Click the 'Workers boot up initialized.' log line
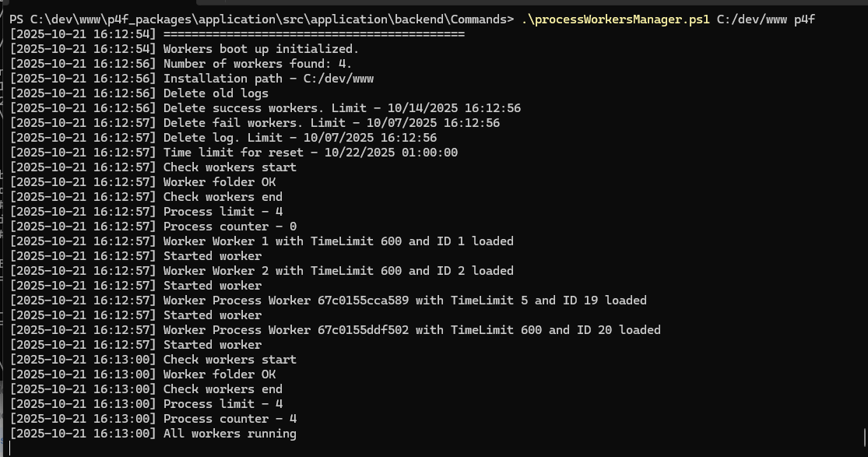This screenshot has width=868, height=457. tap(261, 49)
